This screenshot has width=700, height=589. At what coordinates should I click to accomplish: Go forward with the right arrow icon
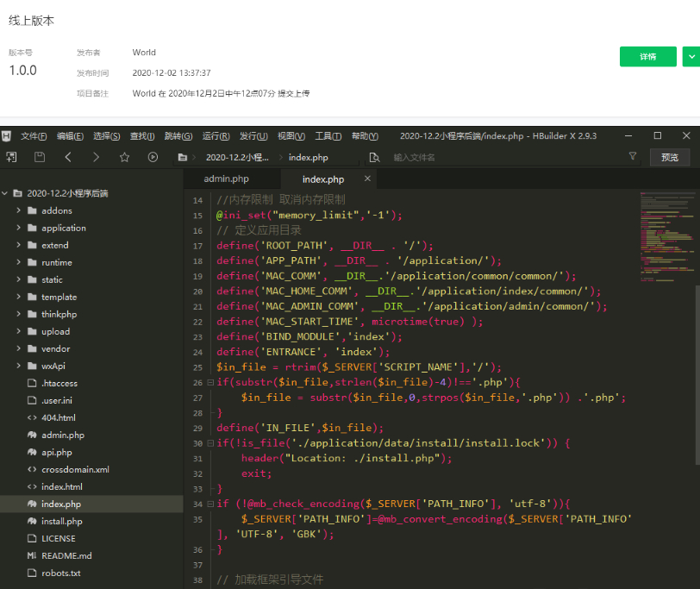click(96, 157)
